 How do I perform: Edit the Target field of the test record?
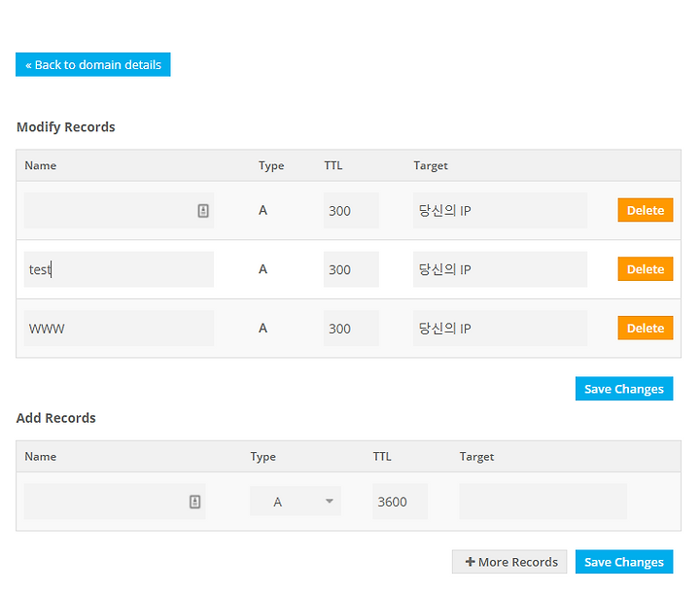click(x=500, y=269)
